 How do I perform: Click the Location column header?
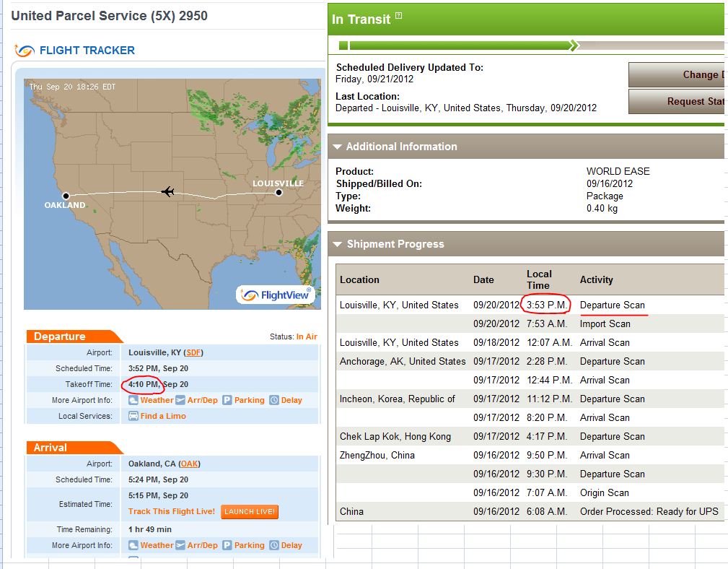point(359,279)
